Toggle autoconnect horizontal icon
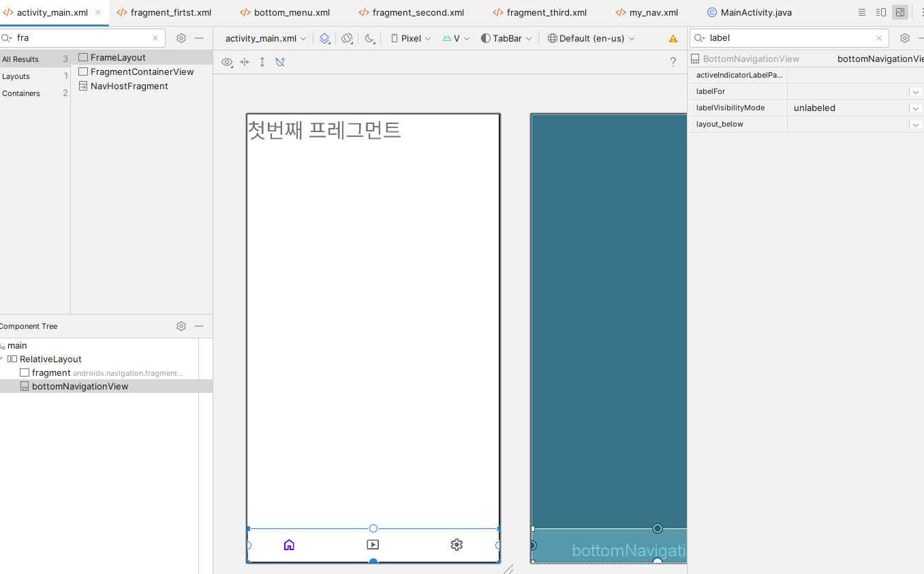924x574 pixels. pyautogui.click(x=245, y=62)
